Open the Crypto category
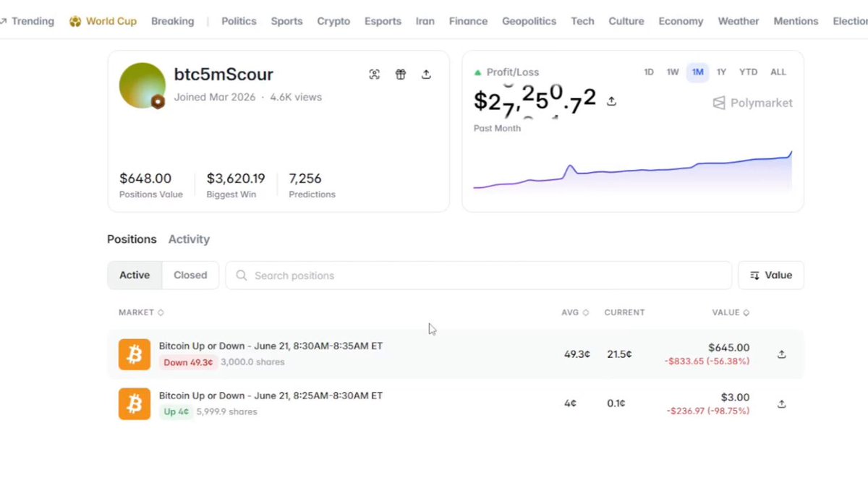This screenshot has width=868, height=488. (333, 21)
